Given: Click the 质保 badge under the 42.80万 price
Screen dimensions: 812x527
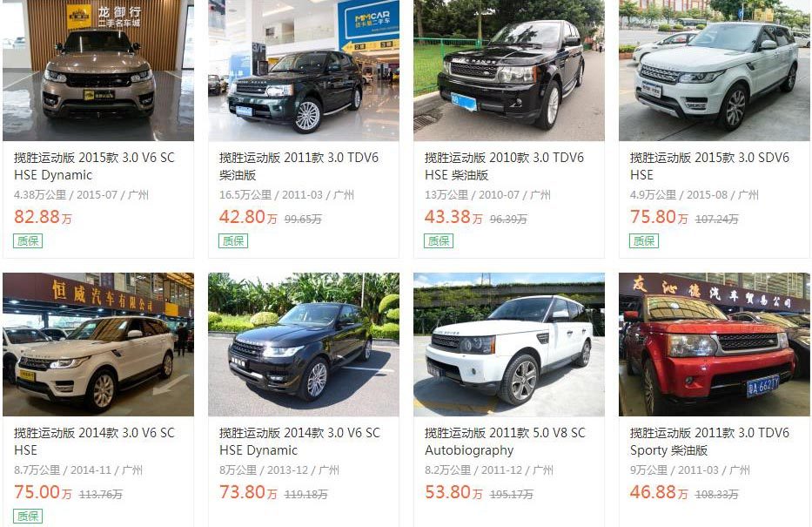Looking at the screenshot, I should [x=233, y=241].
